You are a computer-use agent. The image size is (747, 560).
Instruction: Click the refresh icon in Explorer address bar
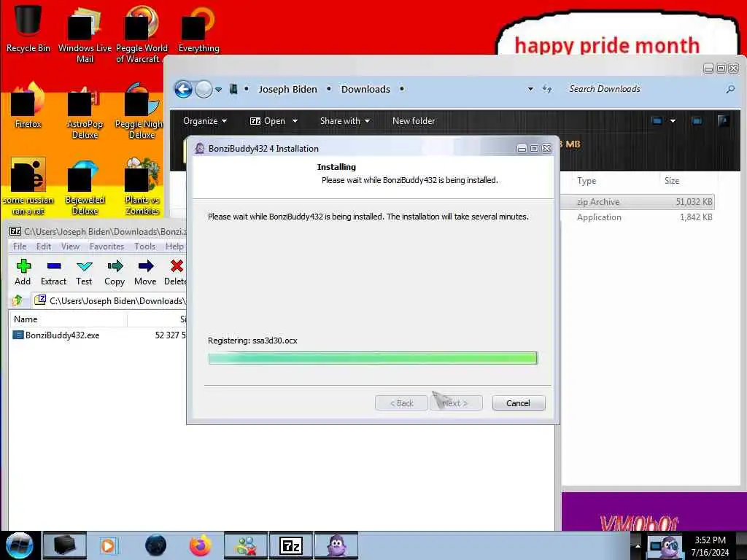(x=547, y=89)
